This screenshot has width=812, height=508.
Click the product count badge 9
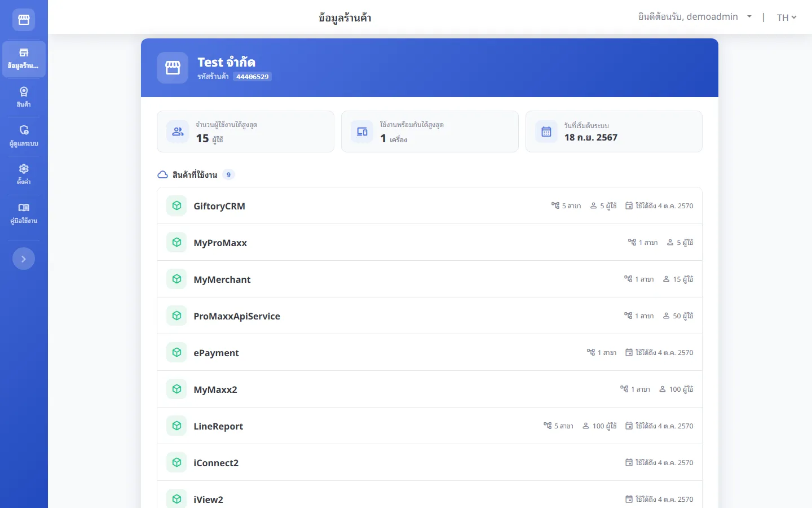tap(228, 175)
